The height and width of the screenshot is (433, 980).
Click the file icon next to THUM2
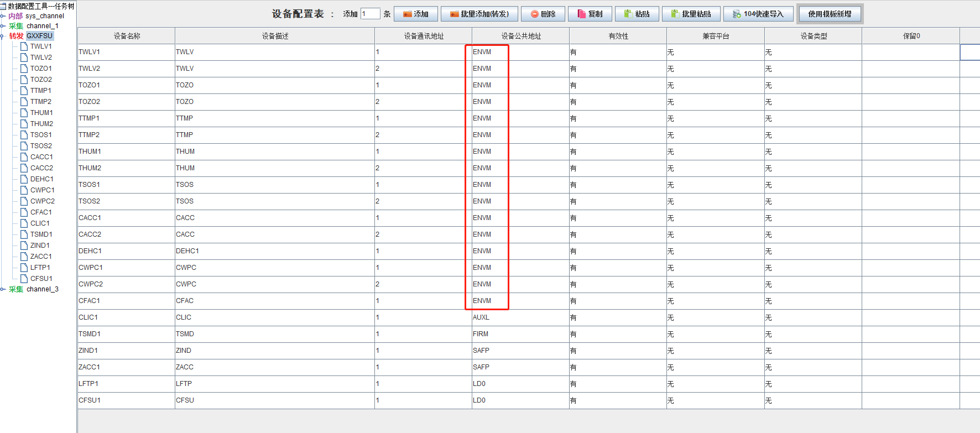tap(24, 124)
